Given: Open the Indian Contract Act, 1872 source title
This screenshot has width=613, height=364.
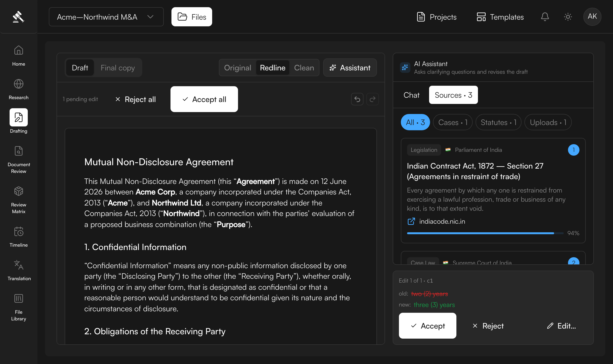Looking at the screenshot, I should point(475,171).
